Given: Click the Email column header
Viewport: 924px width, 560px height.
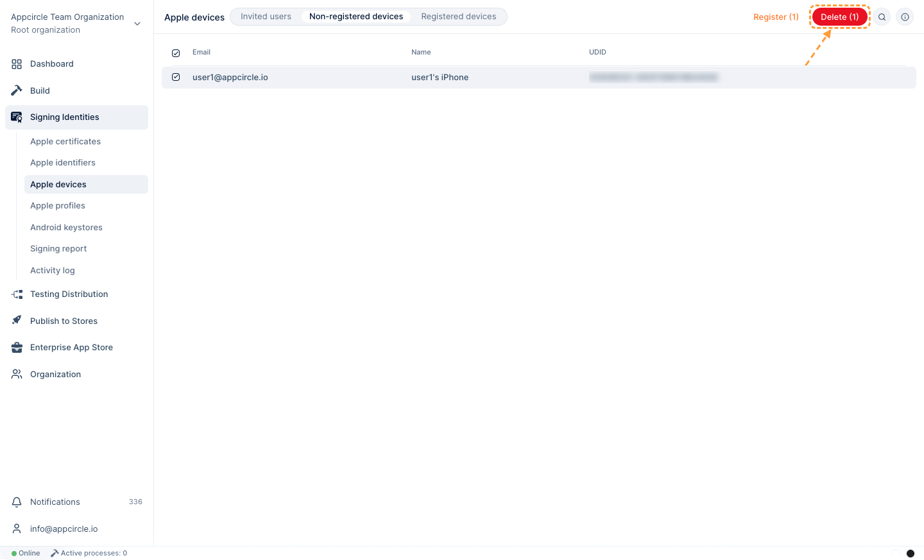Looking at the screenshot, I should click(201, 53).
